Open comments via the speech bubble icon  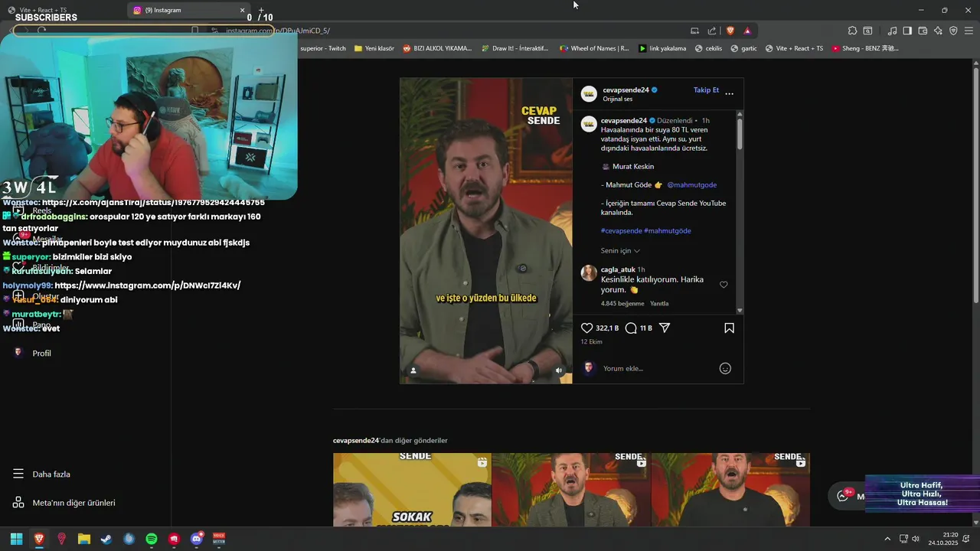[631, 328]
